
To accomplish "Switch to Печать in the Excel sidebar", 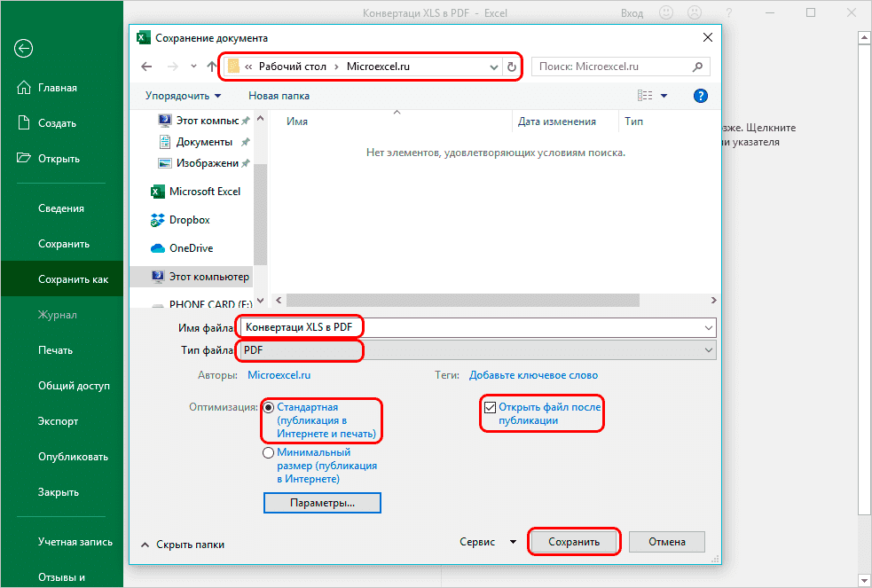I will [x=58, y=349].
